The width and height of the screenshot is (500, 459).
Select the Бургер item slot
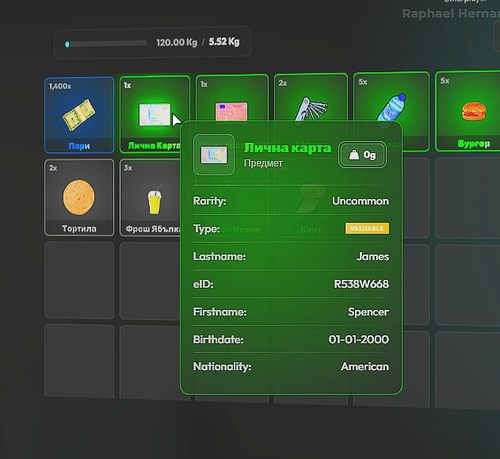tap(468, 111)
